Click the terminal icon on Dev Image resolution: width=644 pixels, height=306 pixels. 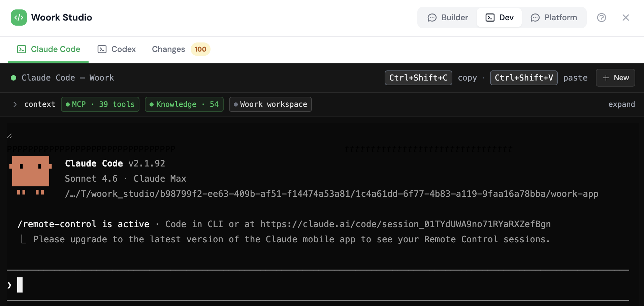[490, 18]
